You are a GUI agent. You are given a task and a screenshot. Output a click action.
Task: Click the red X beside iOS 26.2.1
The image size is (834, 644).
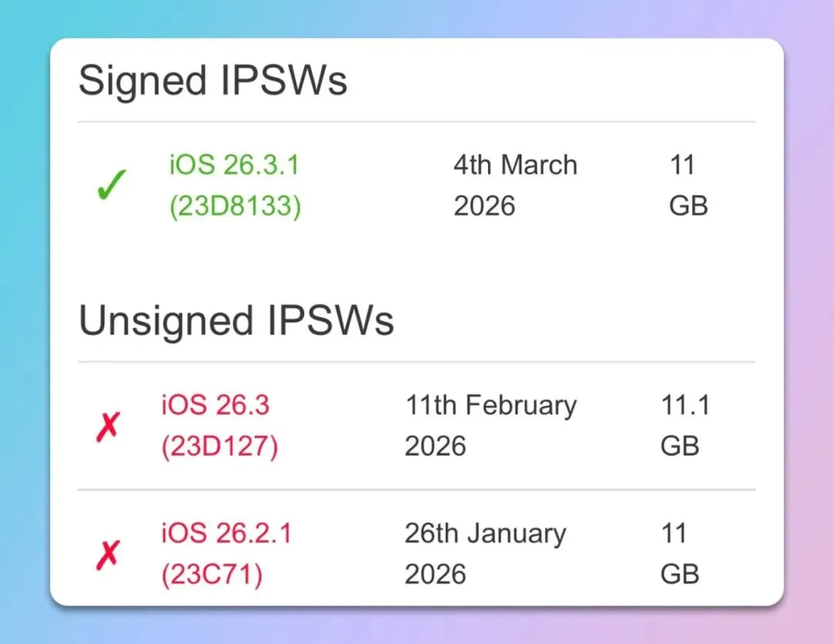108,554
